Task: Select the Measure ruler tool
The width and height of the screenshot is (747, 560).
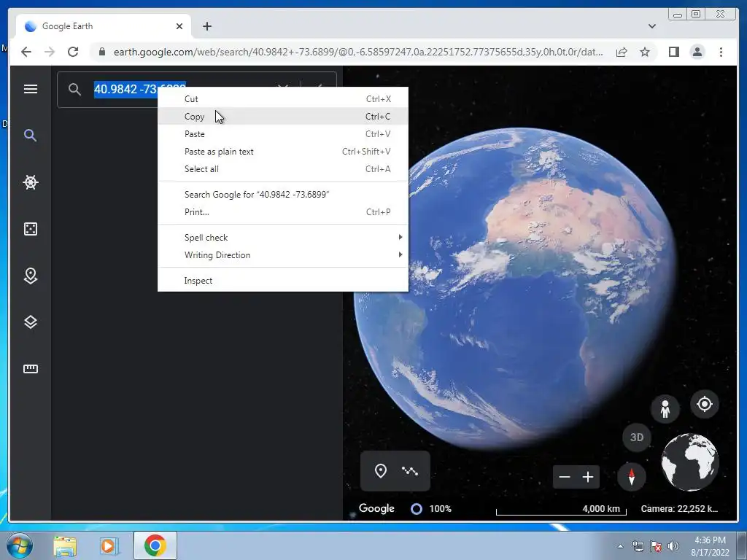Action: pyautogui.click(x=31, y=368)
